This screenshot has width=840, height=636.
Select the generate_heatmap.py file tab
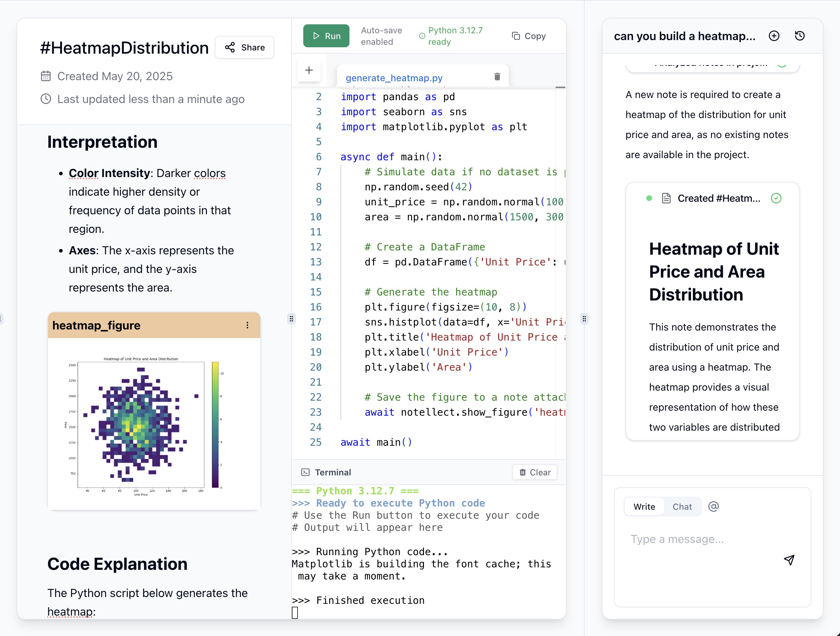click(394, 78)
